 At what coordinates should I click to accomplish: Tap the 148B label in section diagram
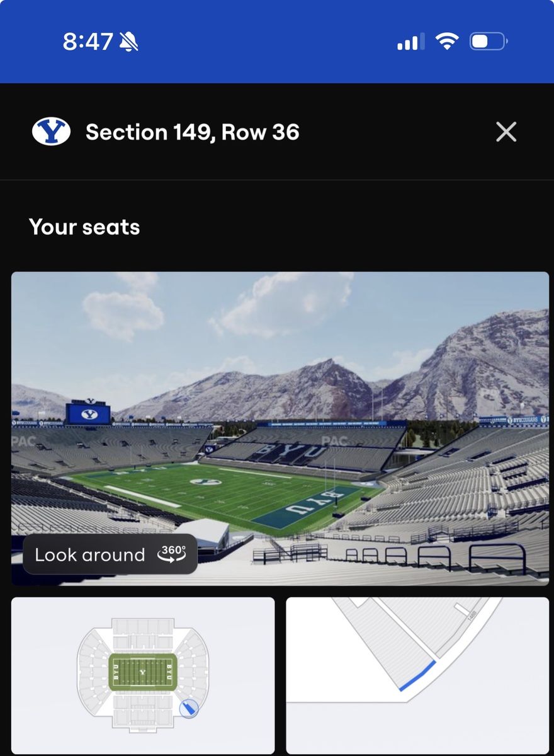pos(470,616)
